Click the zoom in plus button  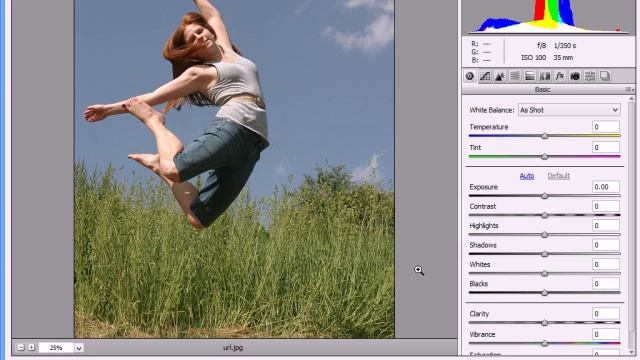[31, 347]
